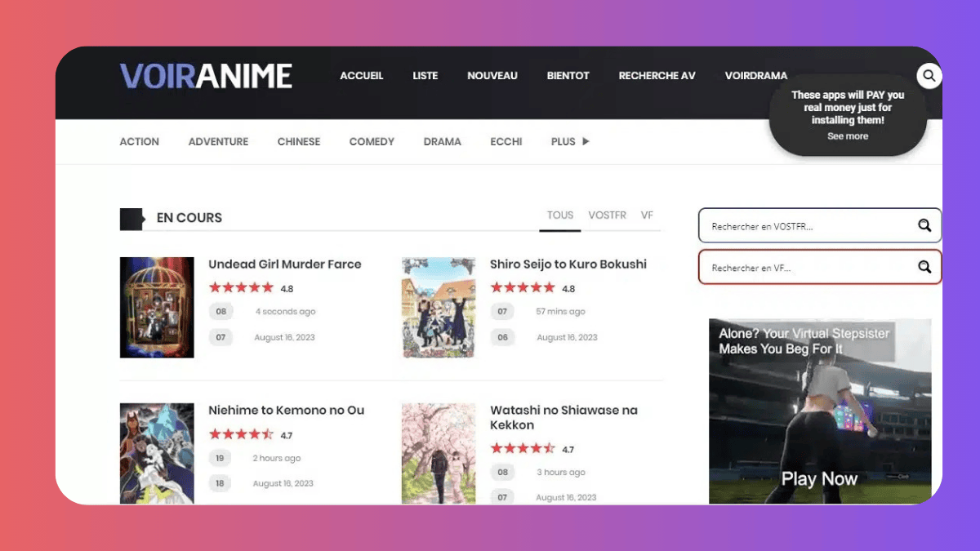The width and height of the screenshot is (980, 551).
Task: Click magnifier icon in VF search box
Action: click(924, 267)
